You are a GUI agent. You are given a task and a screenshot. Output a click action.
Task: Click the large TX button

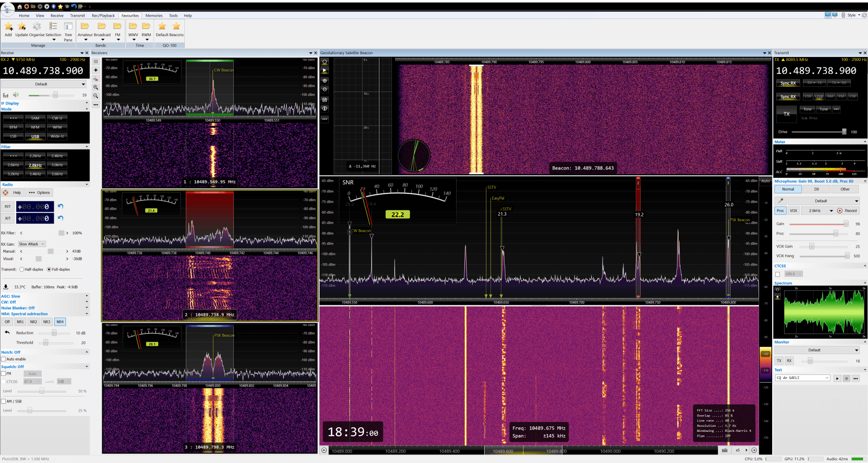pos(787,114)
